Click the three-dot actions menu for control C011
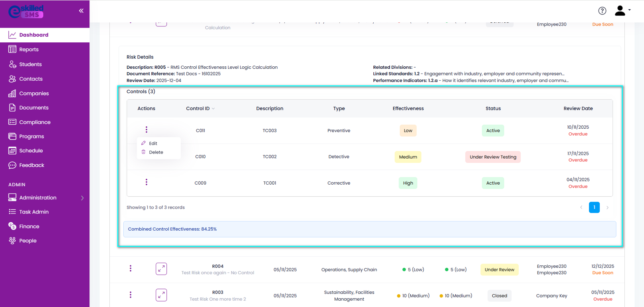 pos(147,130)
